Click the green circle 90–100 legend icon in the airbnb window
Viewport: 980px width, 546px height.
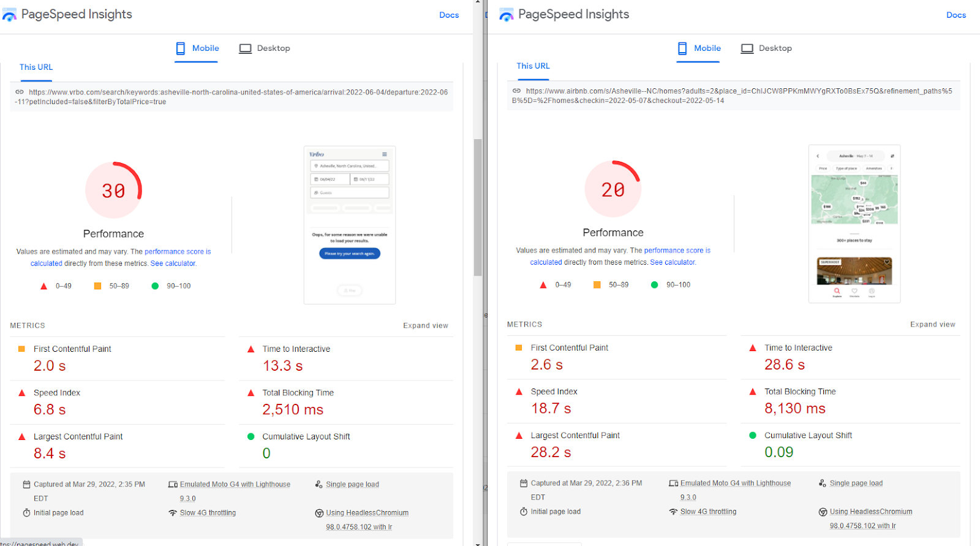pos(655,285)
